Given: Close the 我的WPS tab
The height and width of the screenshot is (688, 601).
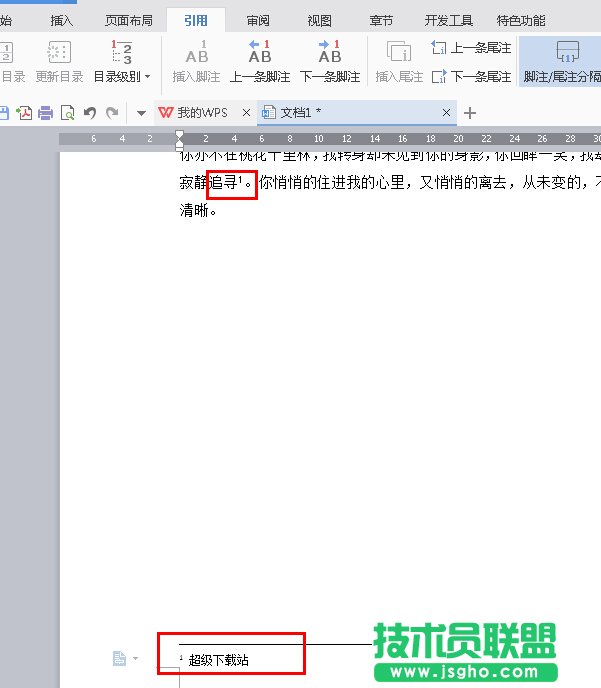Looking at the screenshot, I should pos(246,113).
